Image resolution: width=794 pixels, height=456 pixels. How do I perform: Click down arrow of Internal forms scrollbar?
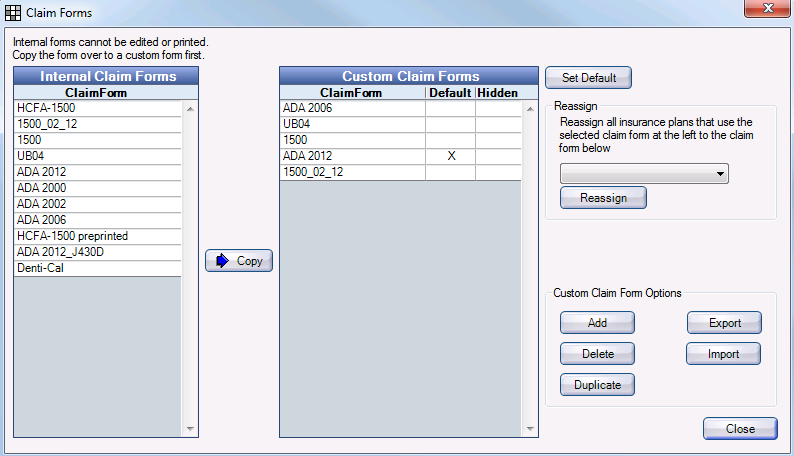[x=190, y=429]
